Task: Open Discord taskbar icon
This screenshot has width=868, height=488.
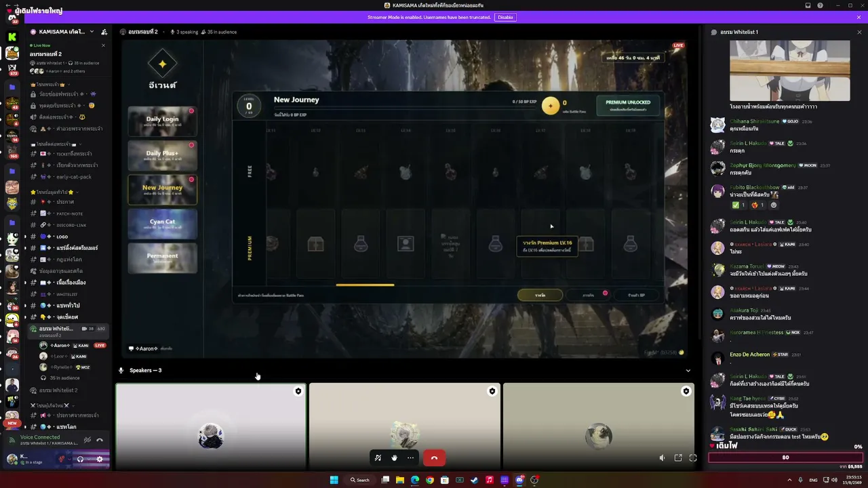Action: pos(519,480)
